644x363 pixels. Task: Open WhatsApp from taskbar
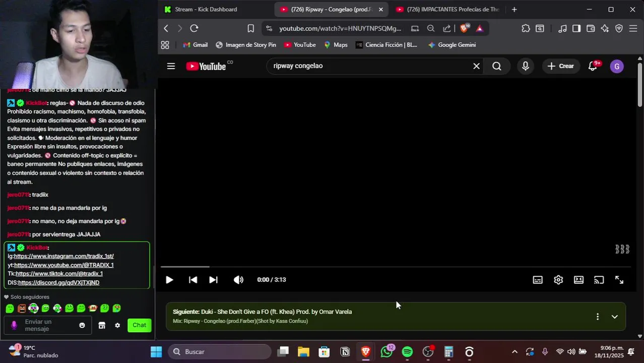point(387,351)
